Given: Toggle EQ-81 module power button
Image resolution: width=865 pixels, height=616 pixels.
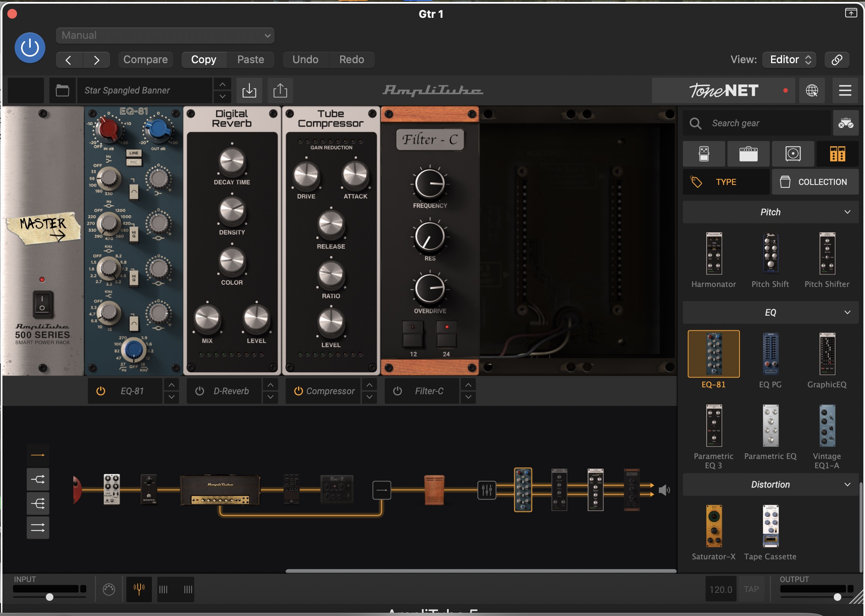Looking at the screenshot, I should (x=101, y=391).
